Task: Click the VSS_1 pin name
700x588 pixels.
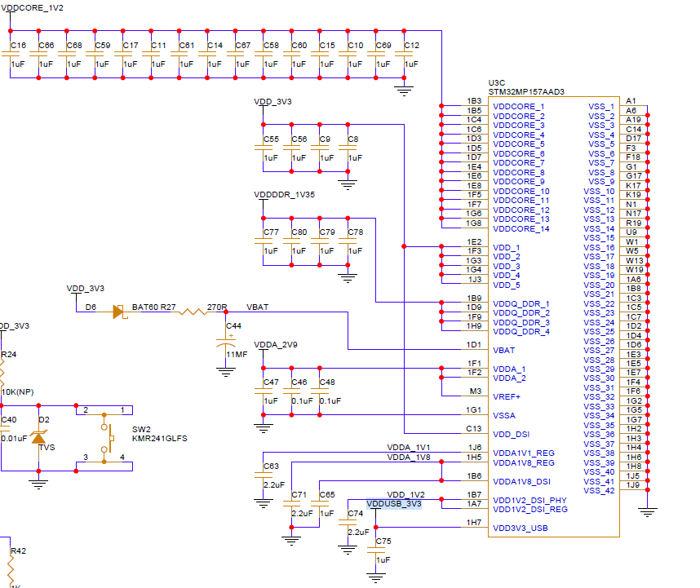Action: click(601, 106)
